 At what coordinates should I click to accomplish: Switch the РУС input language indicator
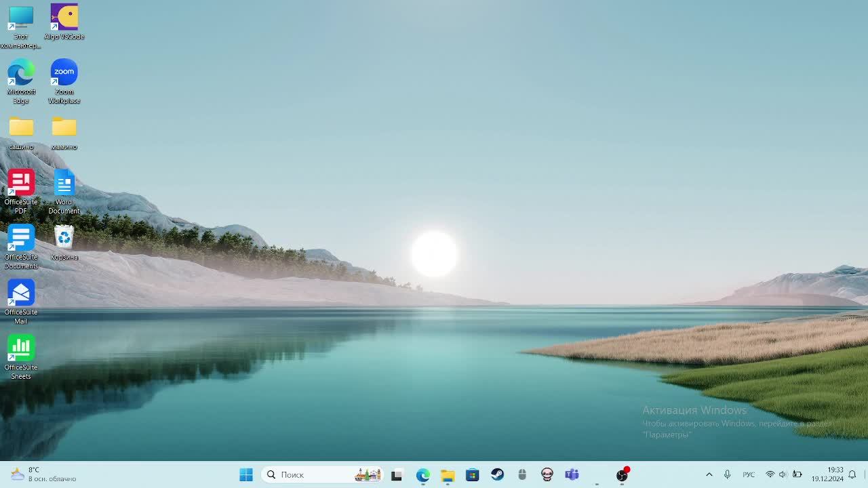(749, 475)
